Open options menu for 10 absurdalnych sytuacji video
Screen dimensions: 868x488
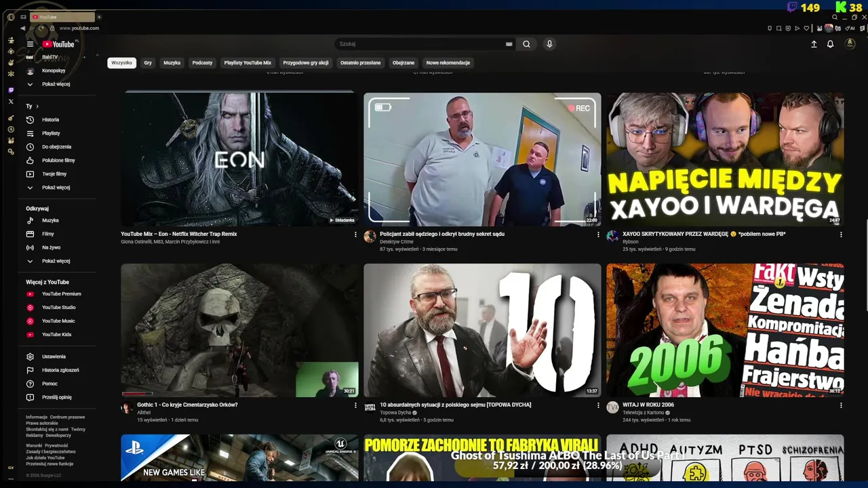tap(598, 405)
